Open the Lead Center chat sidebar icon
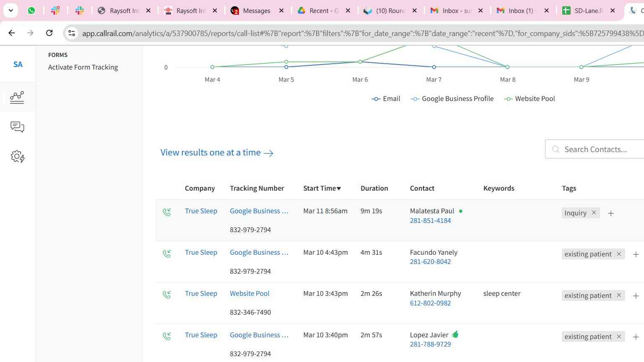The height and width of the screenshot is (362, 644). click(x=17, y=127)
